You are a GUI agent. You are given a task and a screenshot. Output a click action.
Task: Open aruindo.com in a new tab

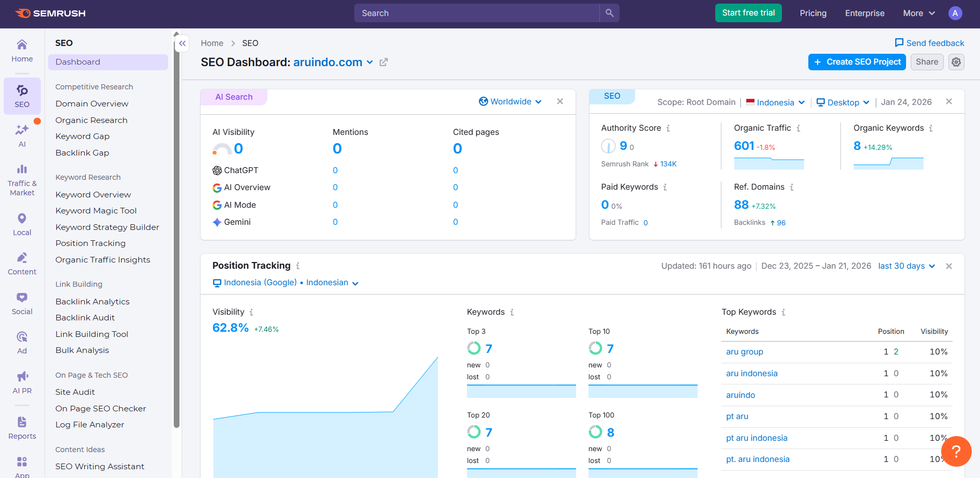click(x=383, y=63)
